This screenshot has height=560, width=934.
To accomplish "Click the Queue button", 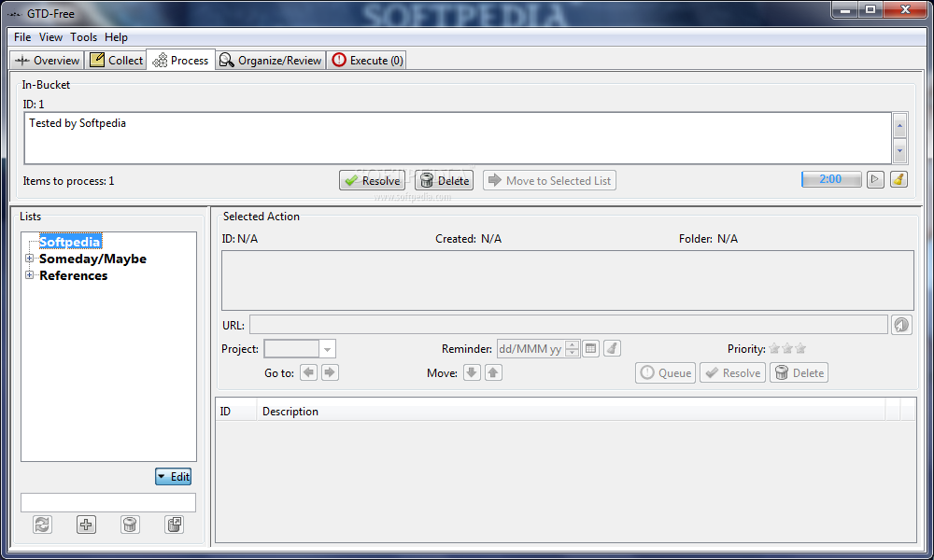I will [x=665, y=373].
